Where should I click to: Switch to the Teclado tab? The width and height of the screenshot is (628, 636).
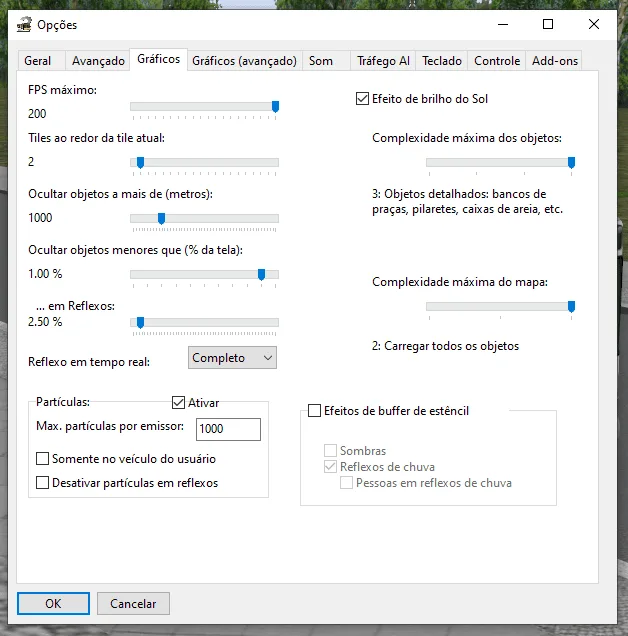pyautogui.click(x=442, y=61)
